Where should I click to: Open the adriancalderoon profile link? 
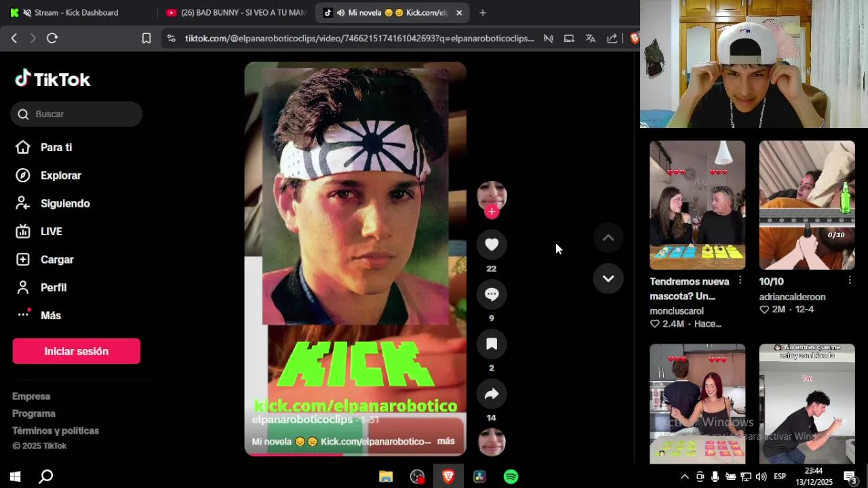(x=792, y=297)
